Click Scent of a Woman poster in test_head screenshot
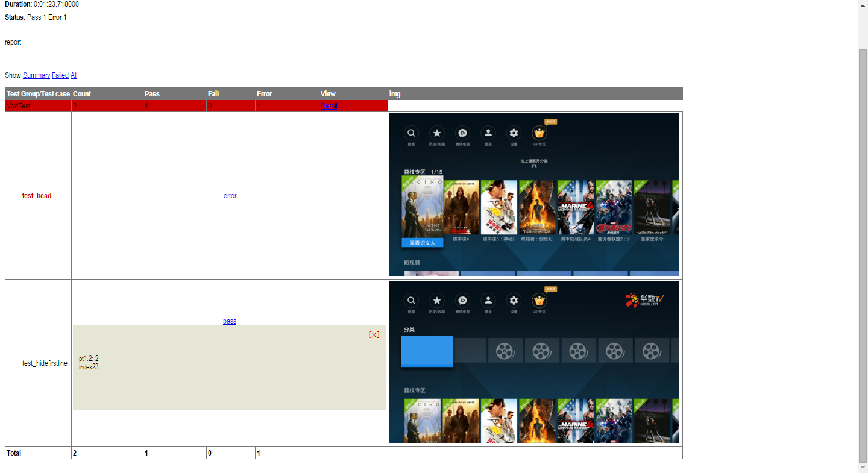The image size is (868, 473). [x=423, y=207]
